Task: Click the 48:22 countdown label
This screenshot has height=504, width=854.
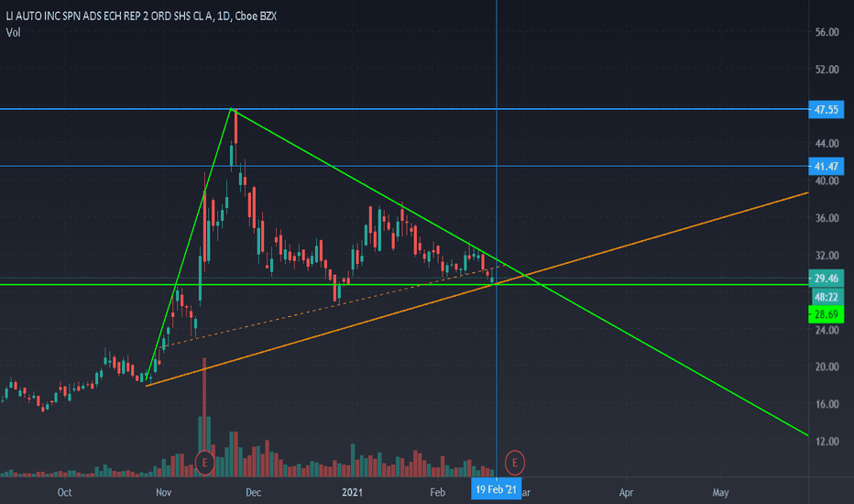Action: click(x=827, y=297)
